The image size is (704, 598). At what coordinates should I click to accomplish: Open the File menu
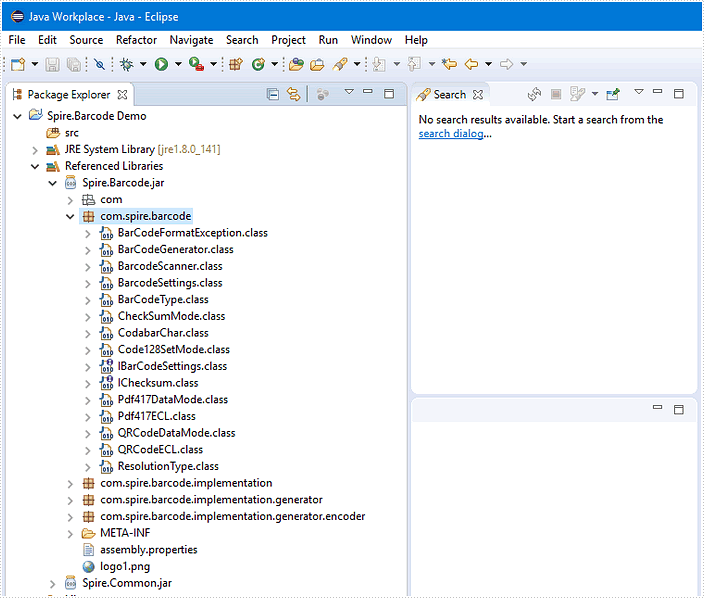click(17, 40)
